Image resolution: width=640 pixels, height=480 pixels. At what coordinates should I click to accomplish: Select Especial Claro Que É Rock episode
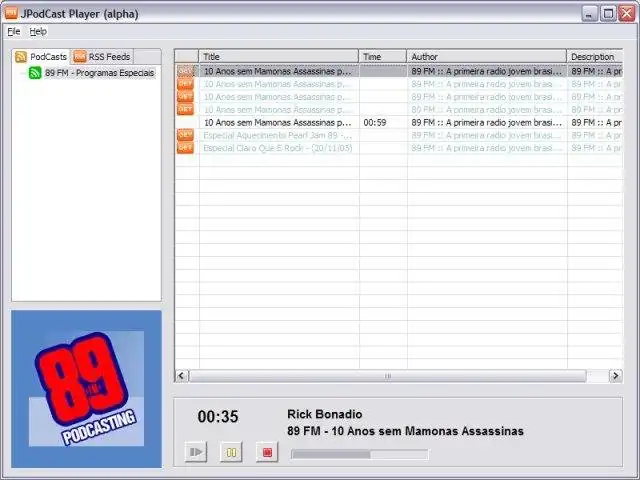pos(279,148)
